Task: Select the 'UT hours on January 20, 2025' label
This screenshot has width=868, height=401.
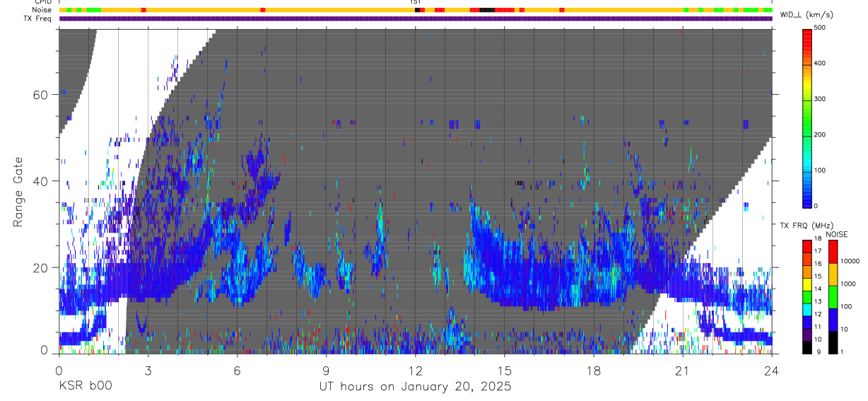Action: click(415, 387)
